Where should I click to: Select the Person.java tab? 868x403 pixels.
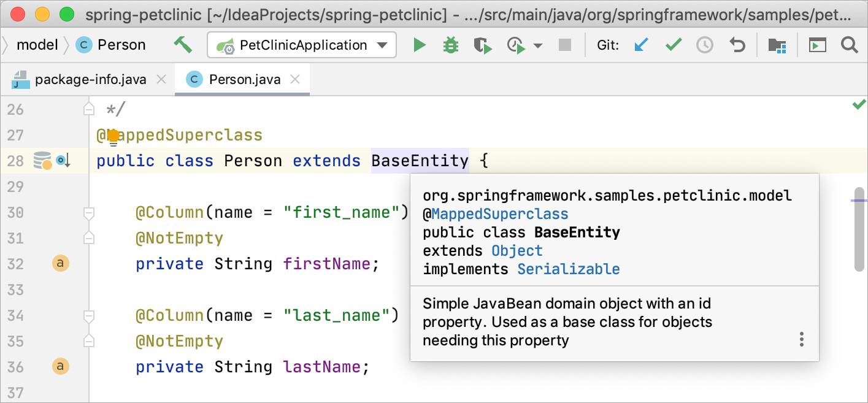click(242, 80)
